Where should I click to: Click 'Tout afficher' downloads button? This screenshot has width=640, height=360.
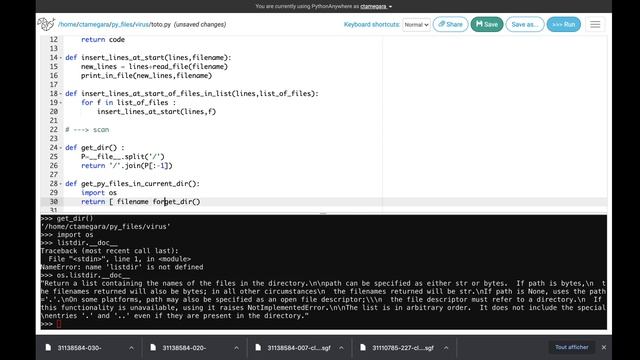571,347
